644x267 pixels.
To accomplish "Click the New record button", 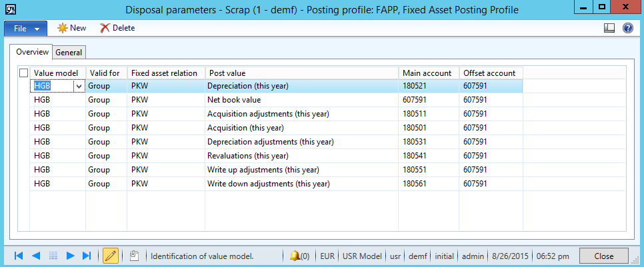I will click(x=71, y=28).
